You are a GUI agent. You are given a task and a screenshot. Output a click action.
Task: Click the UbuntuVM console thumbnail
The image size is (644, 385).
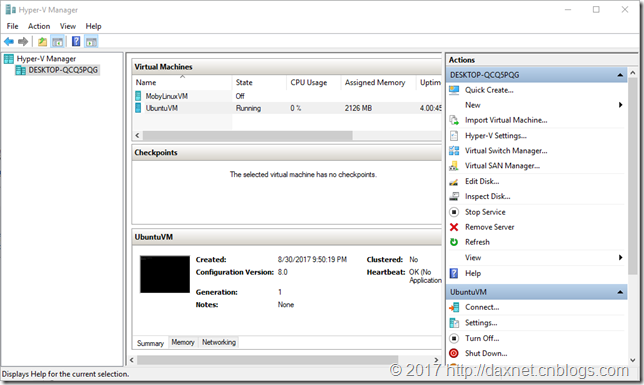[165, 274]
